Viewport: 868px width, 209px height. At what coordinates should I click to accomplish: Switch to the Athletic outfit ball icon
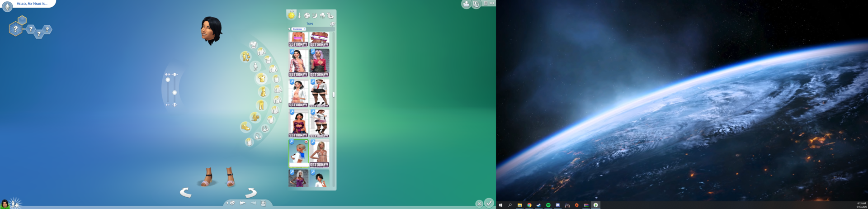pyautogui.click(x=307, y=15)
